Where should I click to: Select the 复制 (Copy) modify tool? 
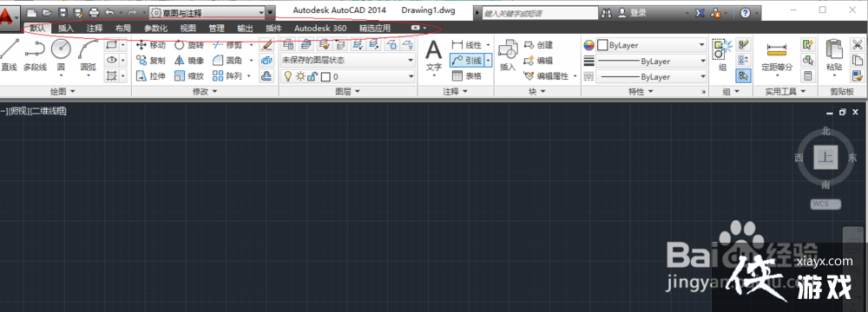(x=150, y=61)
